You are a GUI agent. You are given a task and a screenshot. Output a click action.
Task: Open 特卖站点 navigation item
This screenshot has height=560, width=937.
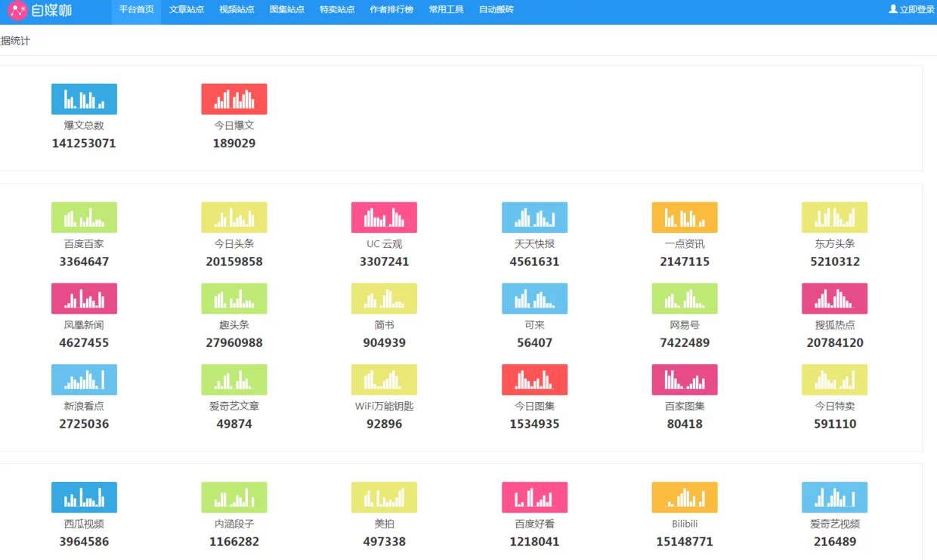[337, 10]
